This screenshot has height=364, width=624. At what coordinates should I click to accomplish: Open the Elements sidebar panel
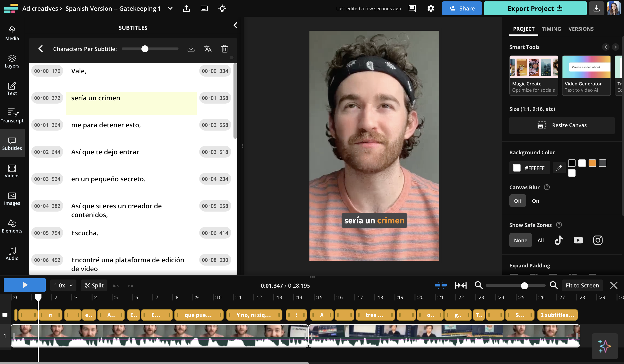(x=12, y=226)
